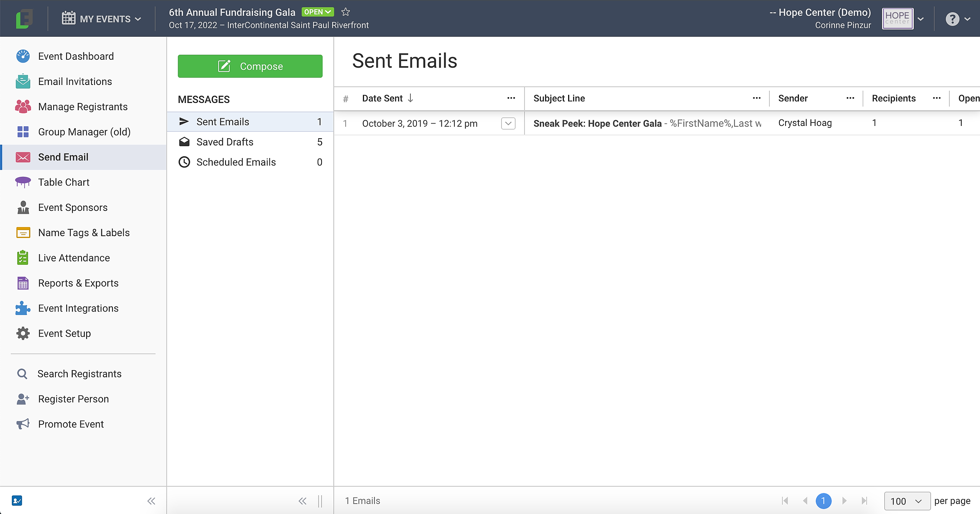The image size is (980, 514).
Task: Collapse the left navigation sidebar
Action: (x=151, y=501)
